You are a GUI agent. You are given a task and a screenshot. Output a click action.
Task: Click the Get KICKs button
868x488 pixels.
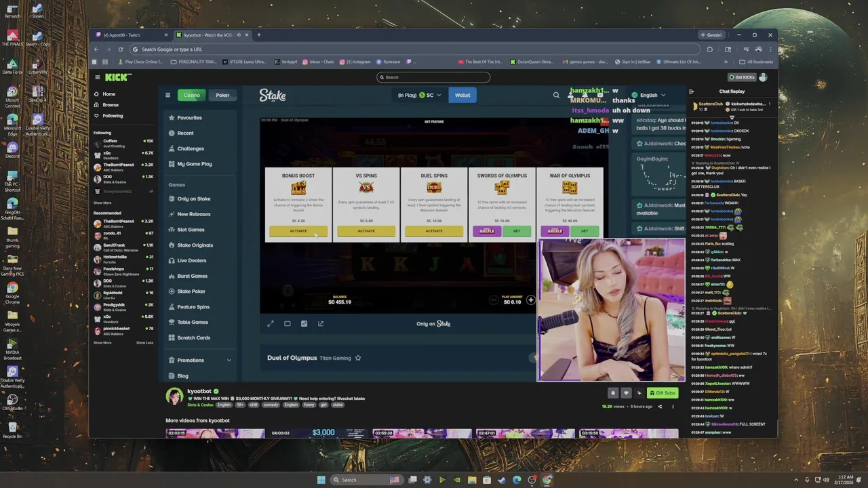pyautogui.click(x=741, y=77)
